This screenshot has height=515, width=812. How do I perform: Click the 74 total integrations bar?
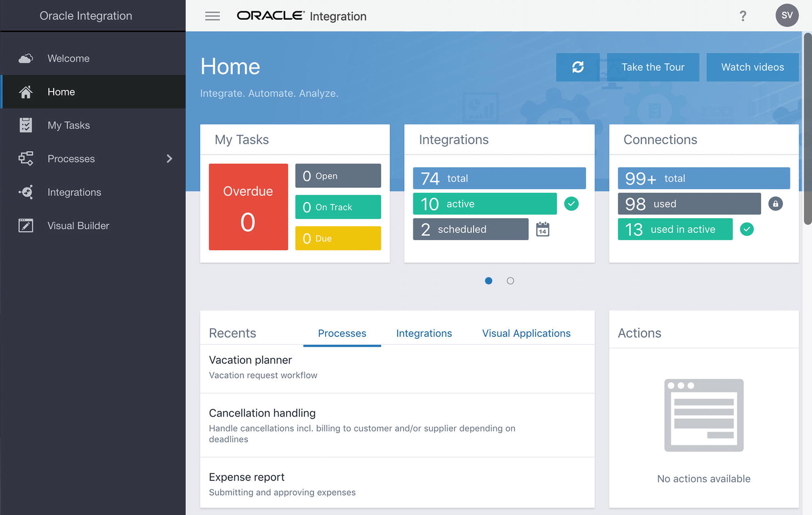499,178
